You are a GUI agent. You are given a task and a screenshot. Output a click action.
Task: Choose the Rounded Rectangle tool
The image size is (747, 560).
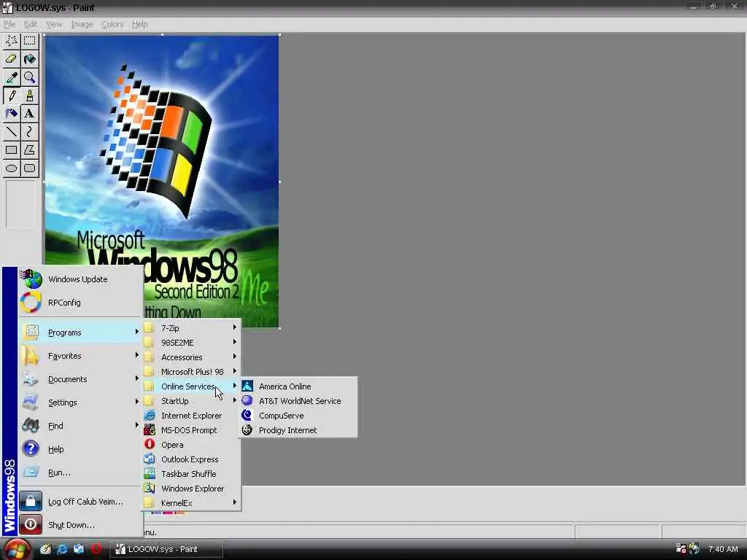point(29,168)
